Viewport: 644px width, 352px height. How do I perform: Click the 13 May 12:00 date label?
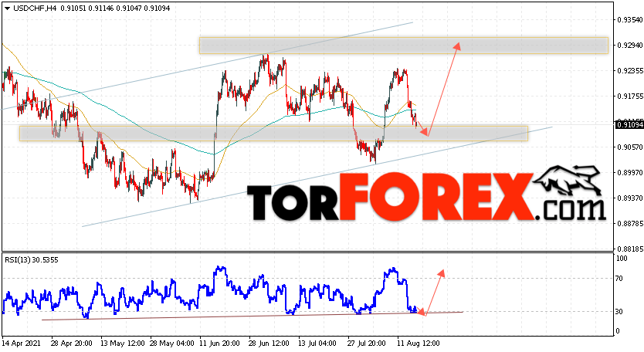point(123,344)
